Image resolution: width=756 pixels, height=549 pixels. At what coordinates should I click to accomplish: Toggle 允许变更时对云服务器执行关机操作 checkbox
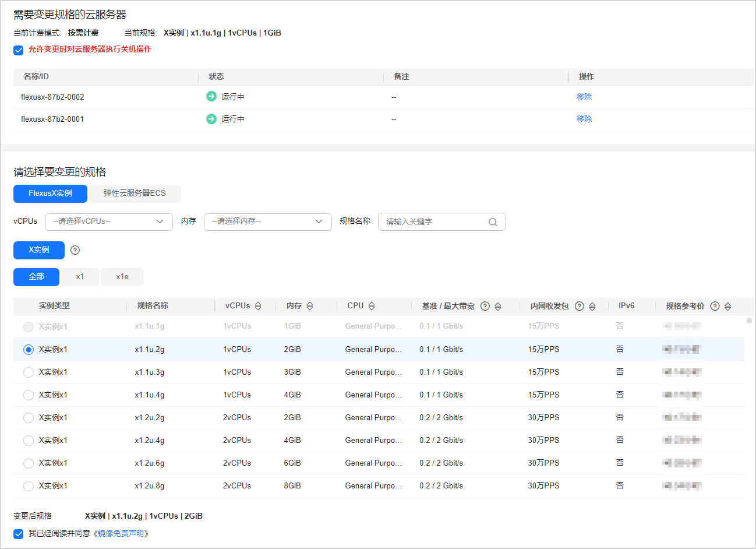(x=19, y=50)
